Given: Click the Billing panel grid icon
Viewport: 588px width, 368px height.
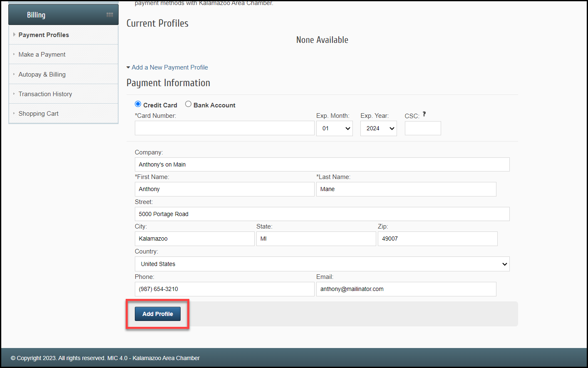Looking at the screenshot, I should [x=110, y=15].
